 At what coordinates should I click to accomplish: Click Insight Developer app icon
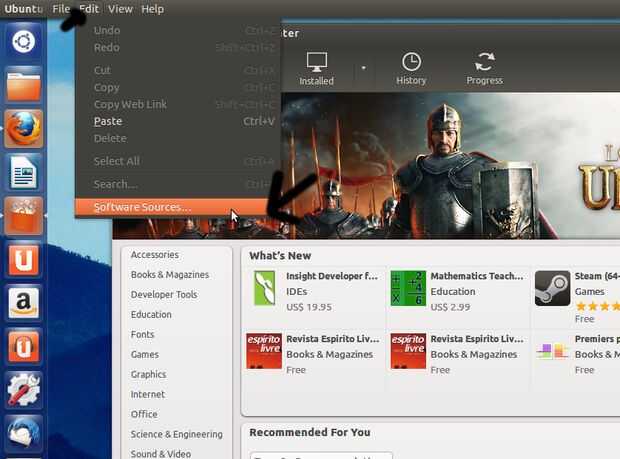click(x=264, y=288)
